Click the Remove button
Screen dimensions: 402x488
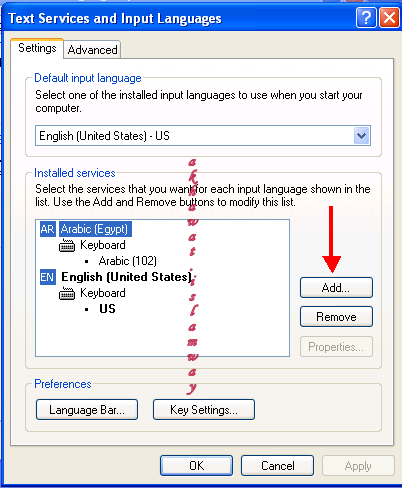point(336,317)
